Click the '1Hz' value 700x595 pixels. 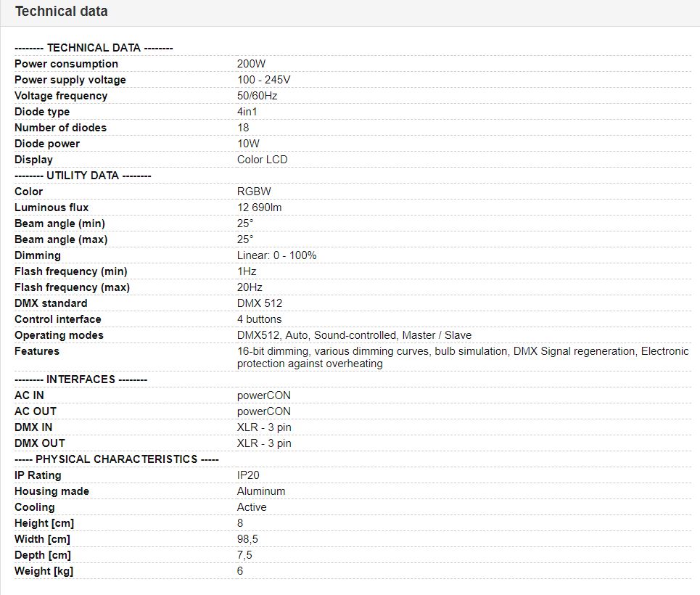click(247, 271)
